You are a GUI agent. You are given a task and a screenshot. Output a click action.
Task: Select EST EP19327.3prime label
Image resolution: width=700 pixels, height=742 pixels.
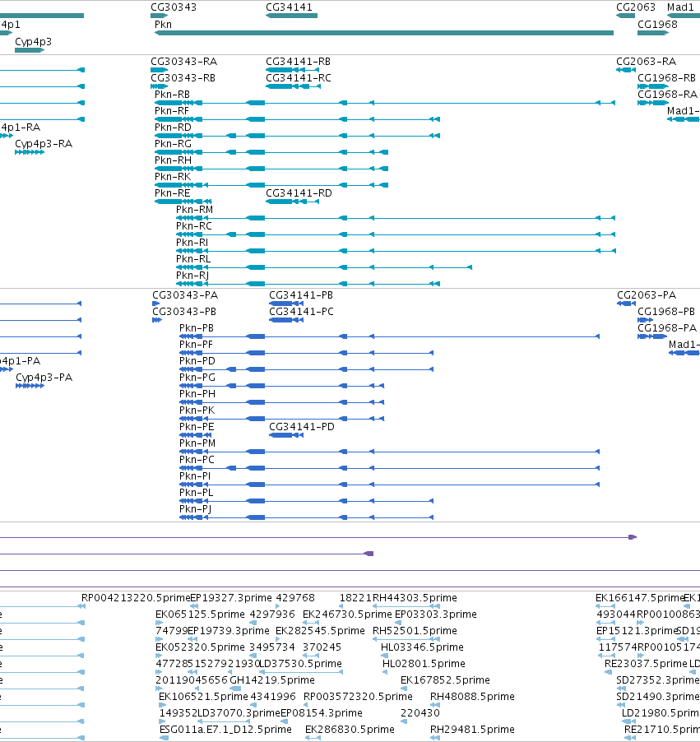[x=231, y=598]
